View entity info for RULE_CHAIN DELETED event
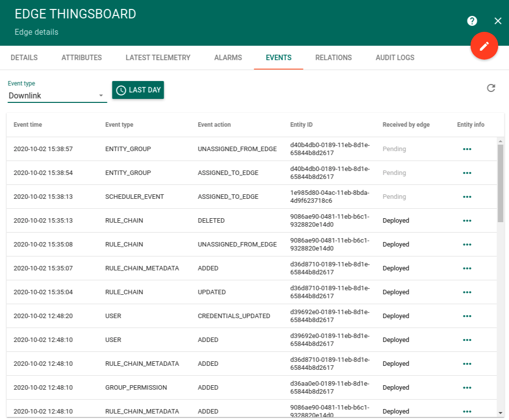Viewport: 509px width, 420px height. coord(467,221)
